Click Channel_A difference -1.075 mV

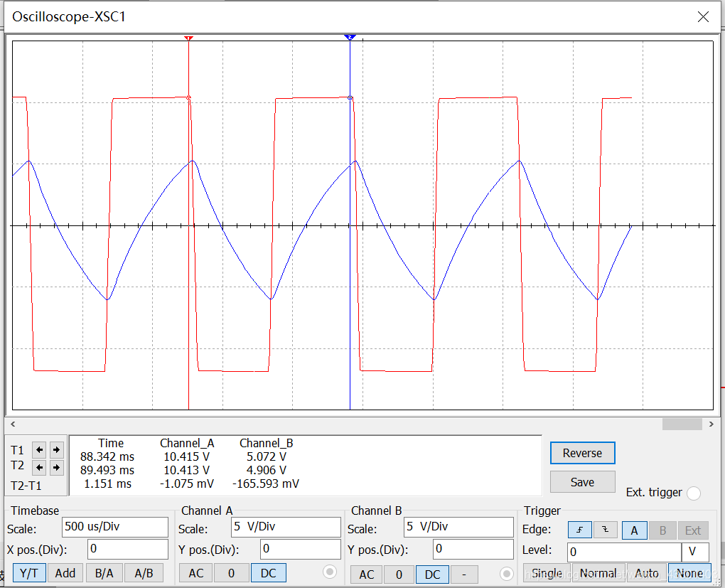pyautogui.click(x=187, y=484)
